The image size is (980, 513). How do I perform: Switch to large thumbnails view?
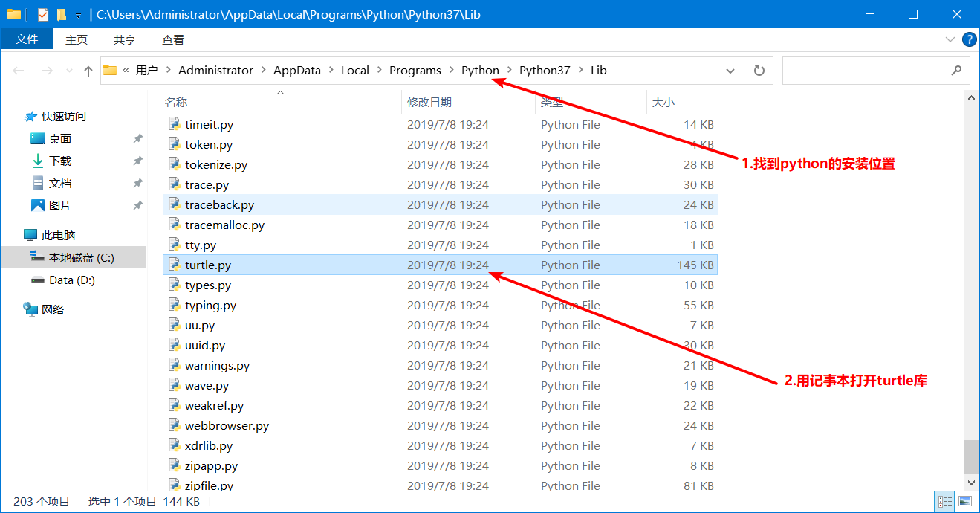pyautogui.click(x=966, y=501)
